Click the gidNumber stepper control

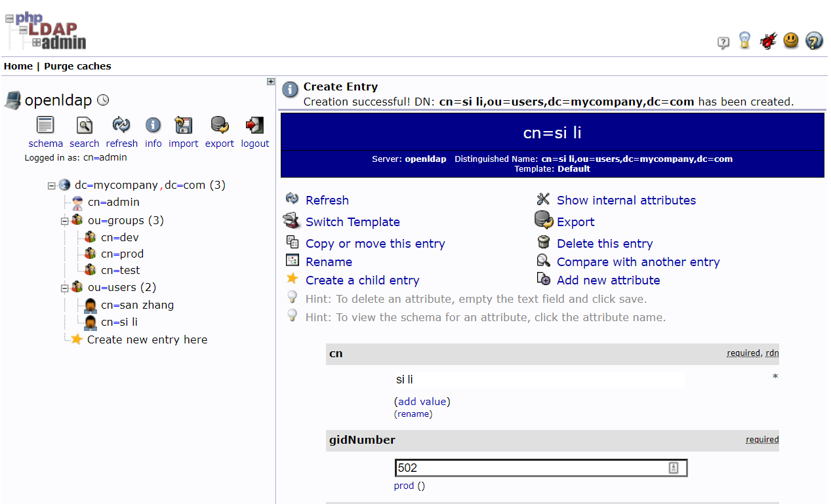672,467
